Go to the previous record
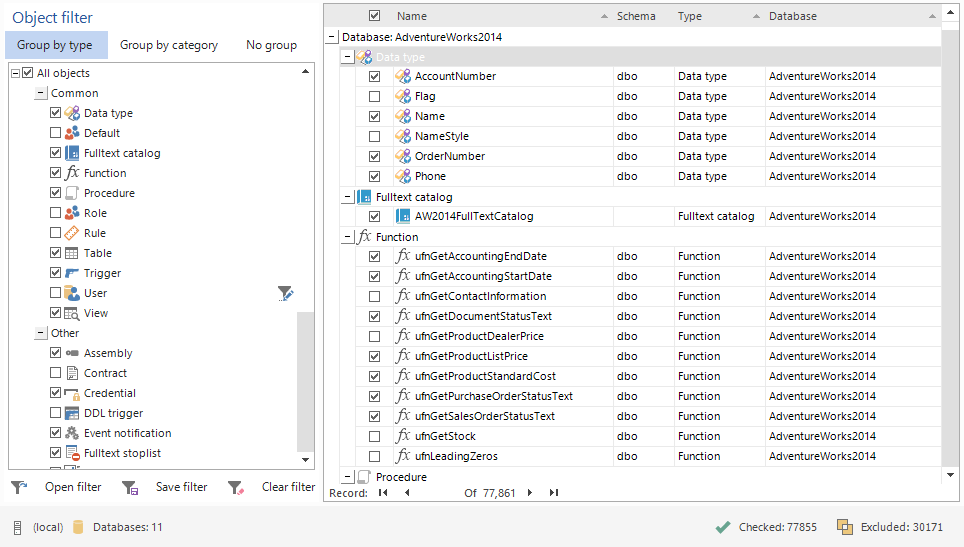 point(407,493)
